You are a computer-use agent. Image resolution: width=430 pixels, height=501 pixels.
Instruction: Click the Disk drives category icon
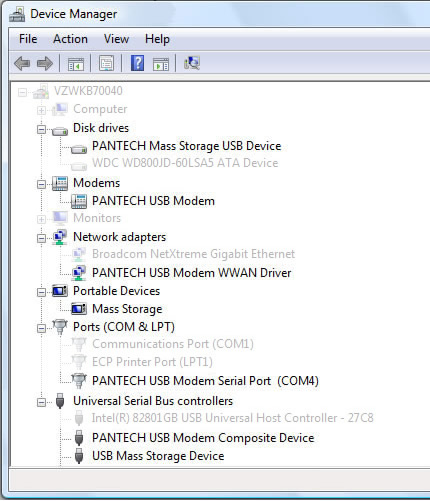tap(60, 131)
